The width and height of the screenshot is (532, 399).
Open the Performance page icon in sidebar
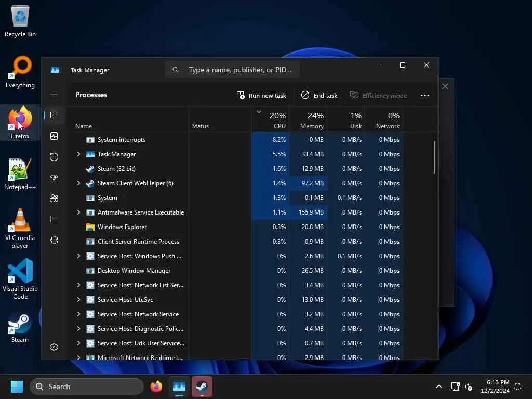[54, 136]
